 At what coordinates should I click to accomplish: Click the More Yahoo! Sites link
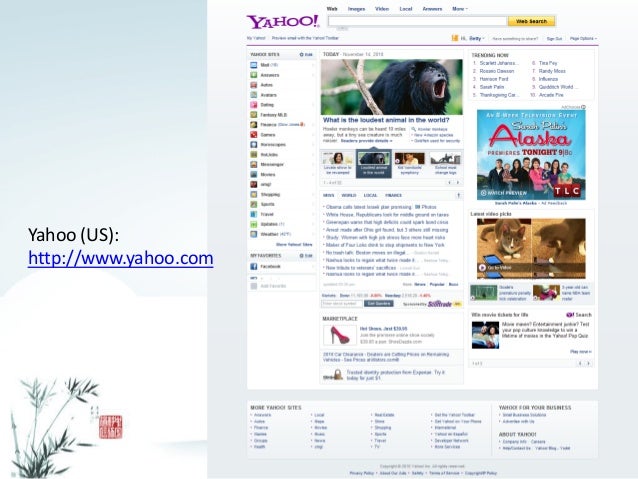coord(294,245)
